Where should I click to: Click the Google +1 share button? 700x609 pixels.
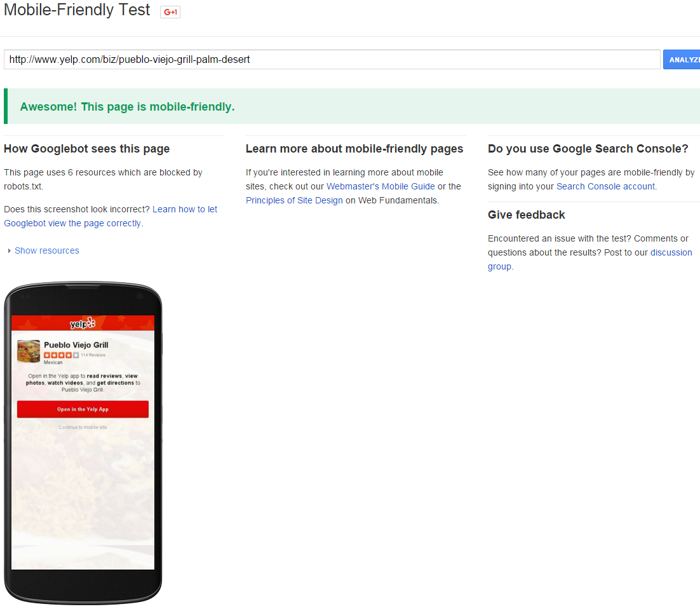(170, 12)
